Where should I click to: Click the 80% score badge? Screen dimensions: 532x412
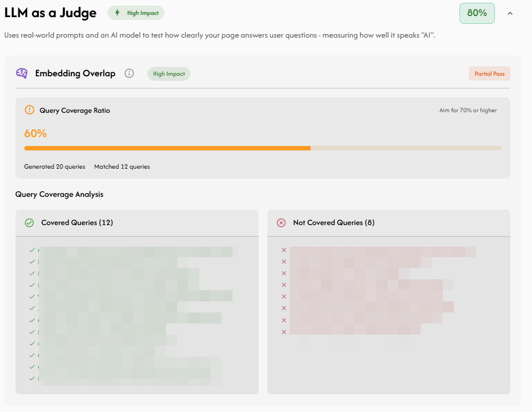pos(477,13)
